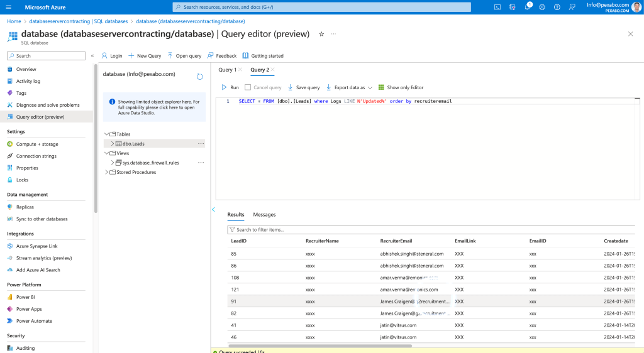Focus the top Azure search bar
This screenshot has height=353, width=644.
click(x=321, y=7)
